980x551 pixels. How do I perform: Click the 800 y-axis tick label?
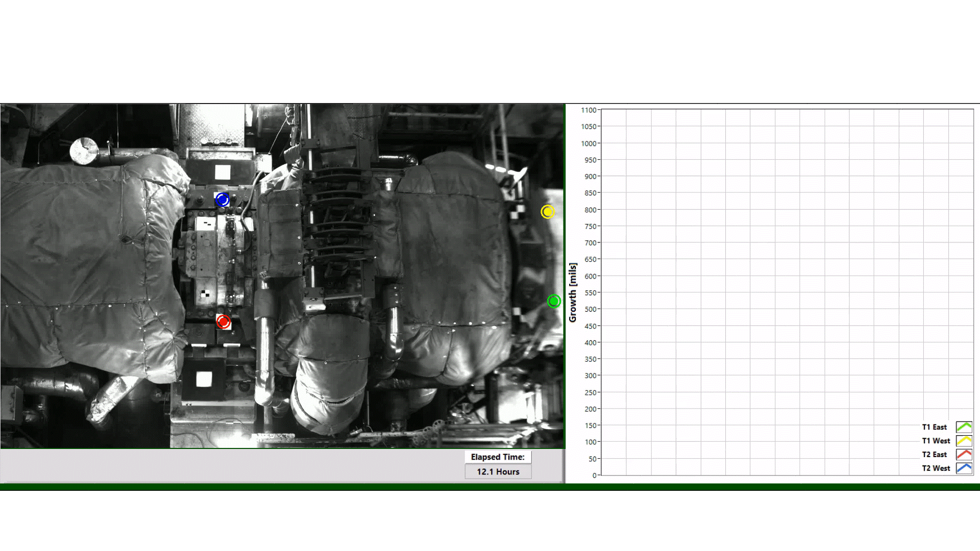tap(591, 210)
